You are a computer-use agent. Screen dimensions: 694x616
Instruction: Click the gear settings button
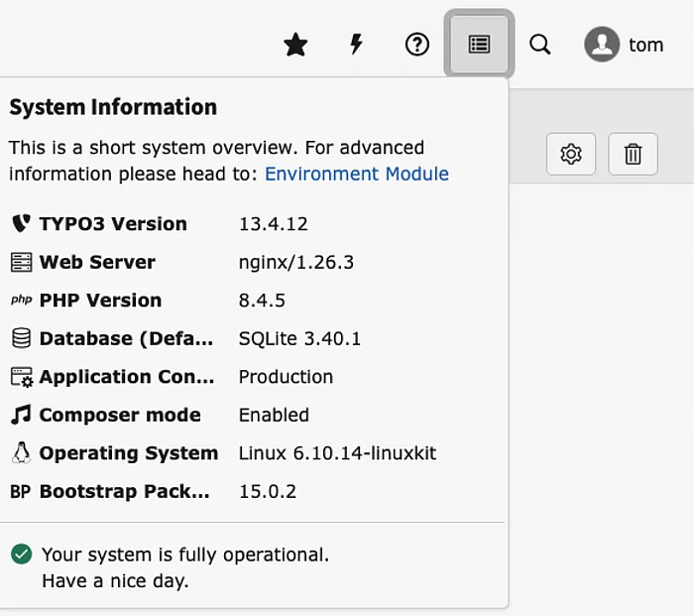pyautogui.click(x=571, y=154)
